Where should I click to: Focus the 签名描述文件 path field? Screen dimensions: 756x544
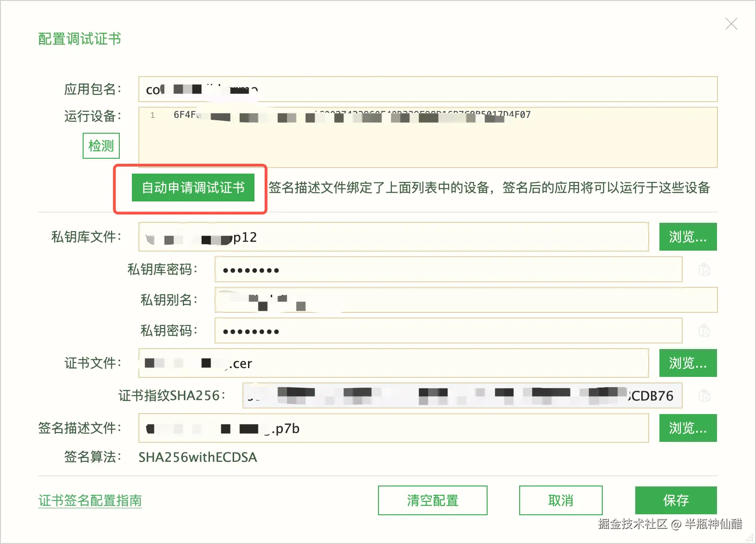click(x=393, y=428)
